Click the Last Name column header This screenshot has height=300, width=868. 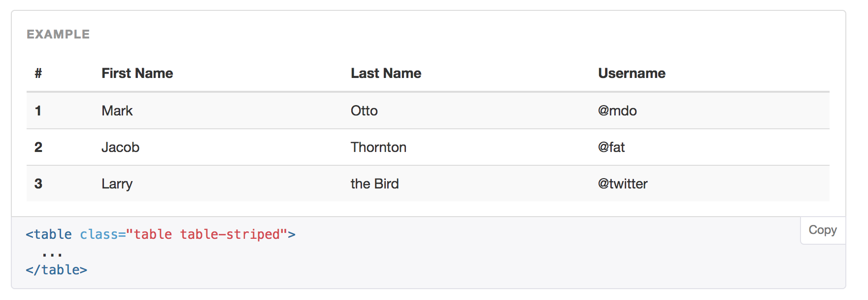386,74
